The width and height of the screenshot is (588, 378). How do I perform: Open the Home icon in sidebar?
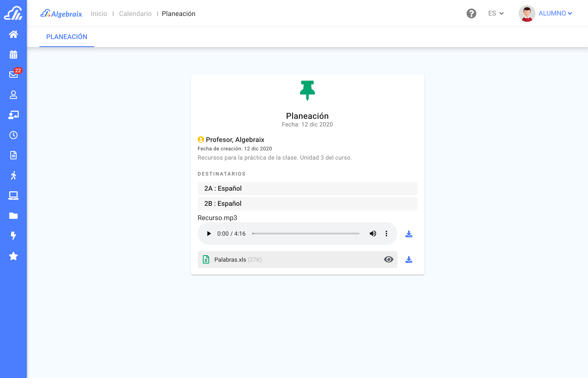[13, 34]
